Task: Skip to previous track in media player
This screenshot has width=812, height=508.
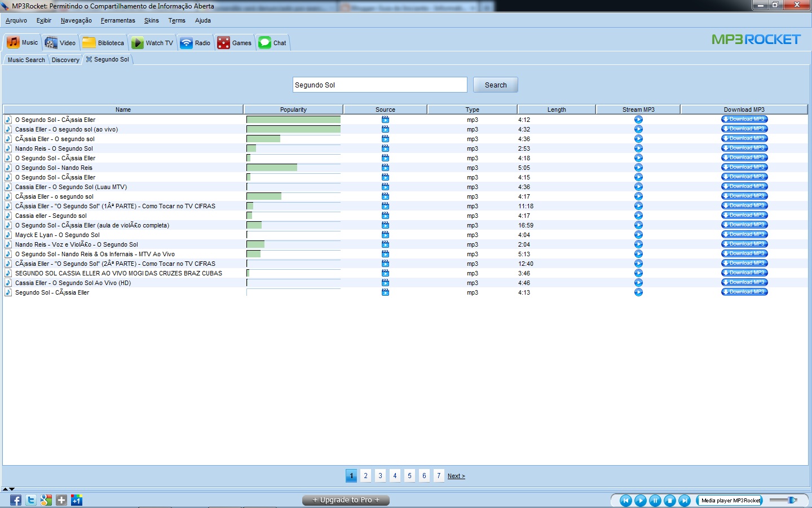Action: [625, 500]
